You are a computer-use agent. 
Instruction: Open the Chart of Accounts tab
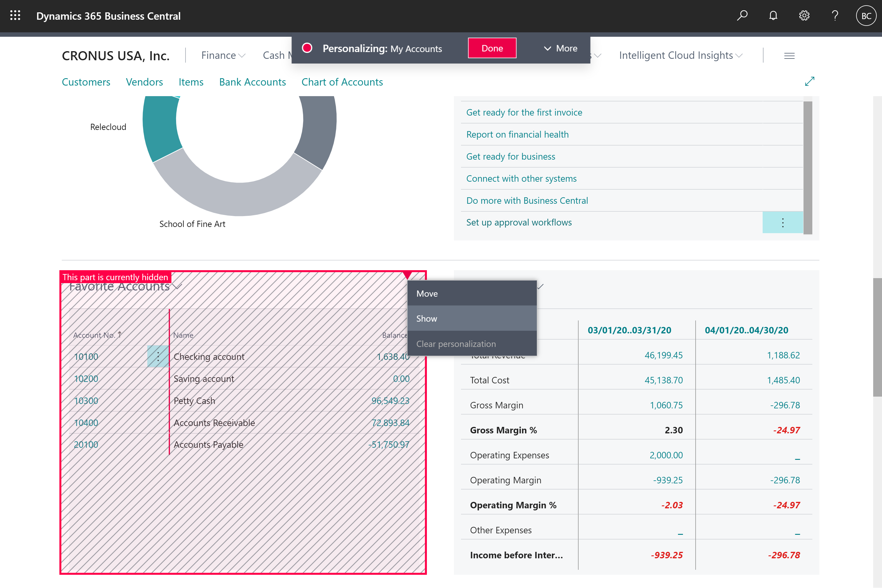coord(342,81)
